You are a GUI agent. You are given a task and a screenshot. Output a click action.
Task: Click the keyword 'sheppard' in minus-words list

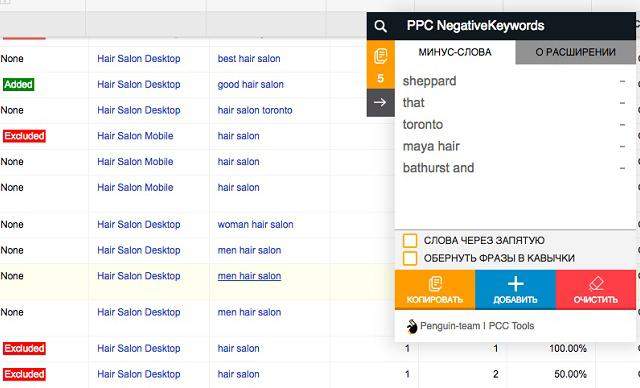tap(429, 81)
